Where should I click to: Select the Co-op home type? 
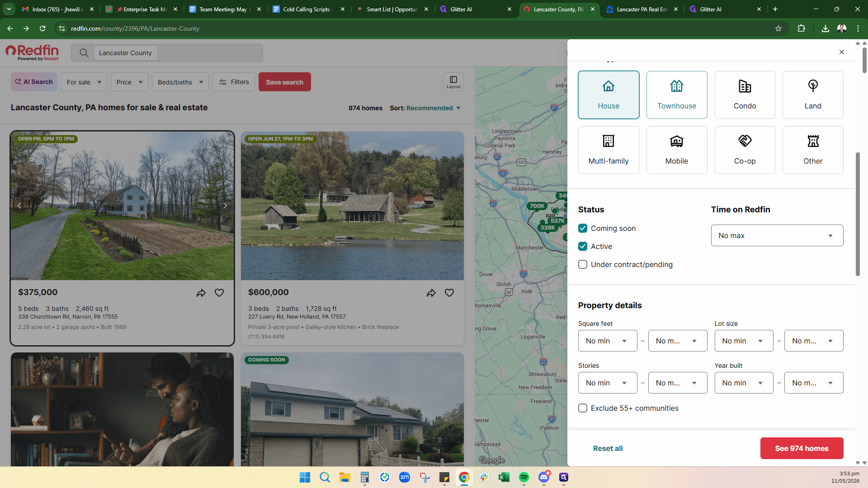pos(745,150)
